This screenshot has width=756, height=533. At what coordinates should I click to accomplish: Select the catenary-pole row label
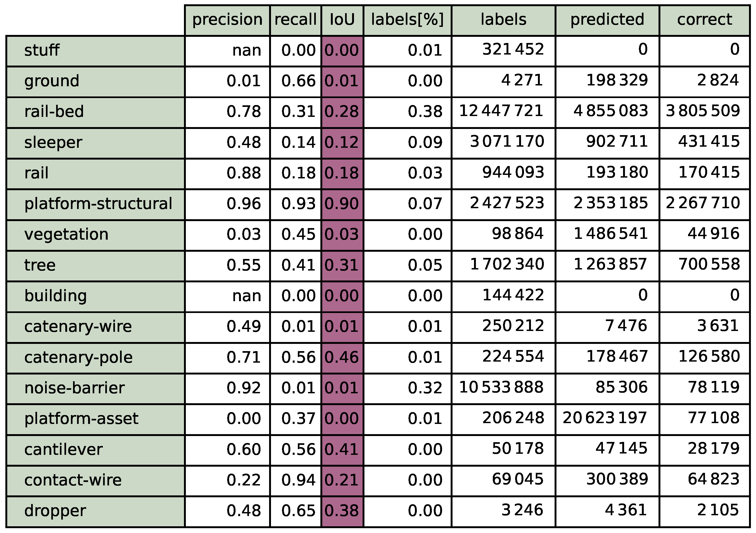(78, 357)
